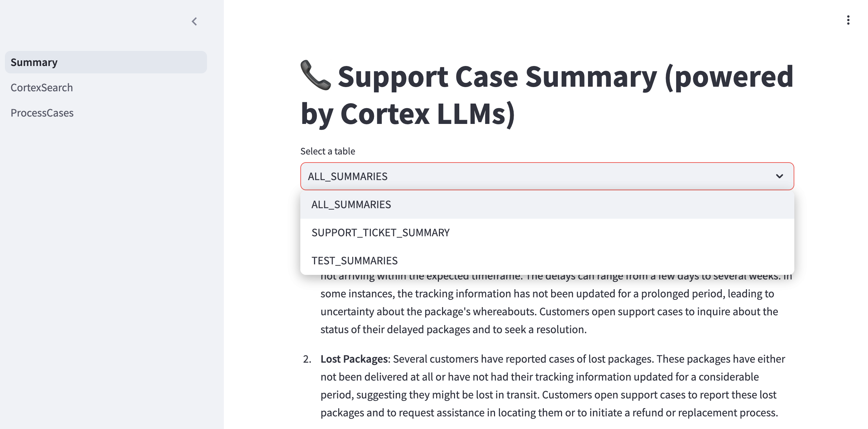Click the Select a table label
868x429 pixels.
point(327,151)
